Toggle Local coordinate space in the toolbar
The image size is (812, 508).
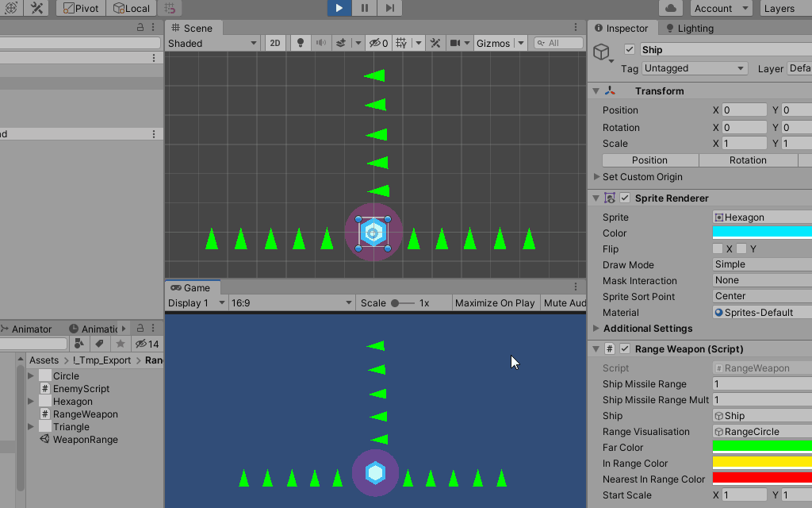(x=132, y=8)
